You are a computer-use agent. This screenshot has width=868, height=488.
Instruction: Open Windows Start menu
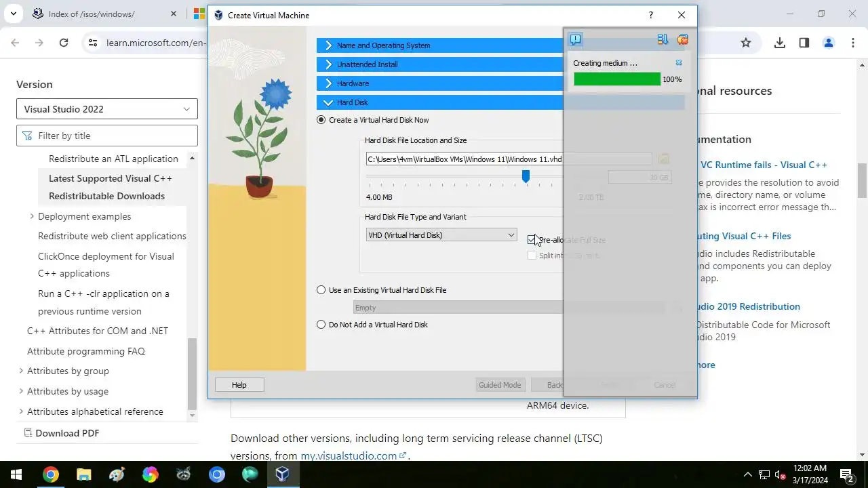(x=16, y=474)
